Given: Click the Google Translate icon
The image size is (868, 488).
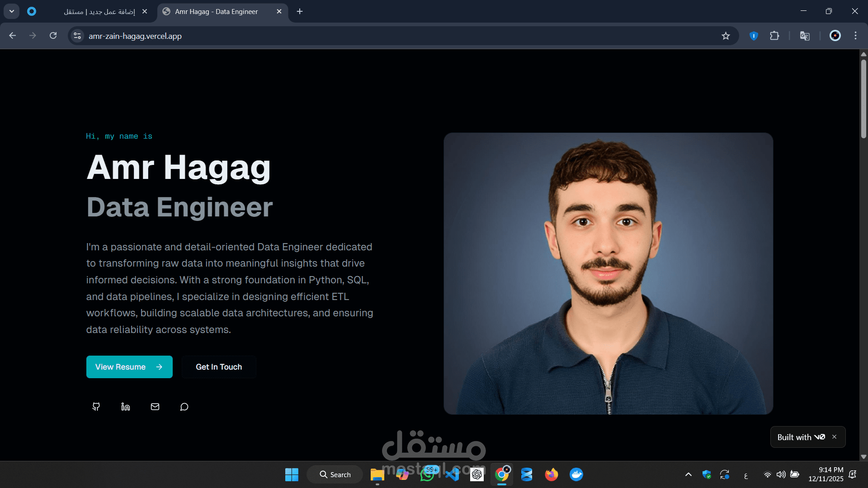Looking at the screenshot, I should tap(805, 36).
